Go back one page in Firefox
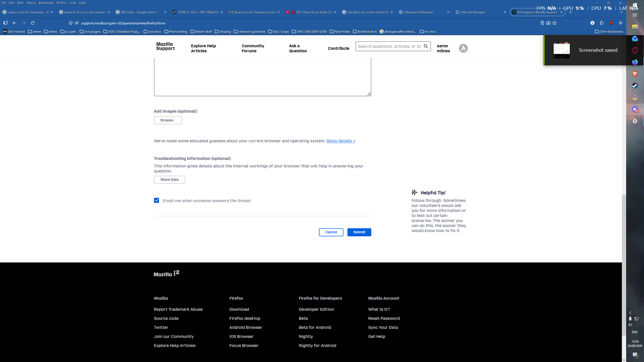 (x=15, y=23)
